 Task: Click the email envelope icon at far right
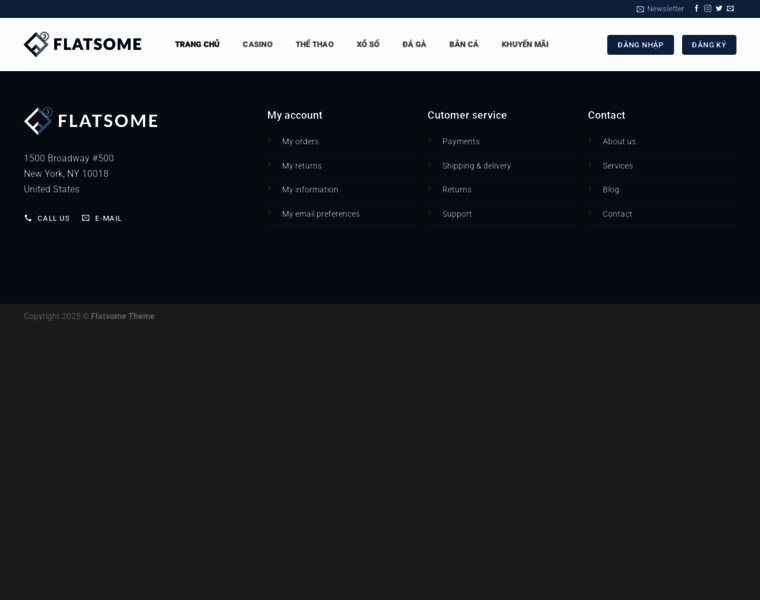tap(731, 9)
